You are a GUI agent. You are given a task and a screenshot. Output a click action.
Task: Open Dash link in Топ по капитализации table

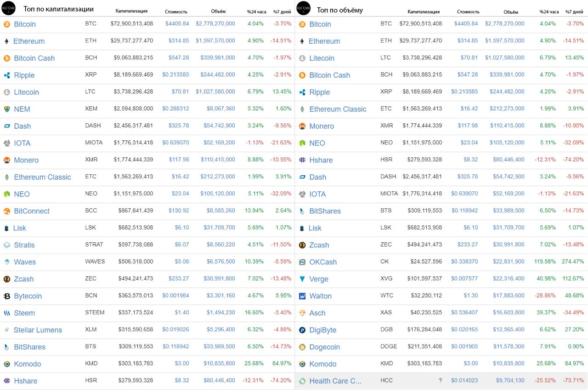tap(23, 126)
